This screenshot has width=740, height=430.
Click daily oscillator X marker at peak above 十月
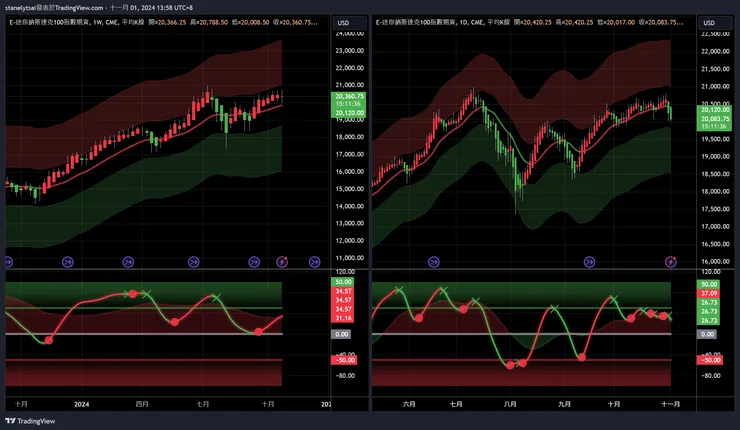coord(614,299)
